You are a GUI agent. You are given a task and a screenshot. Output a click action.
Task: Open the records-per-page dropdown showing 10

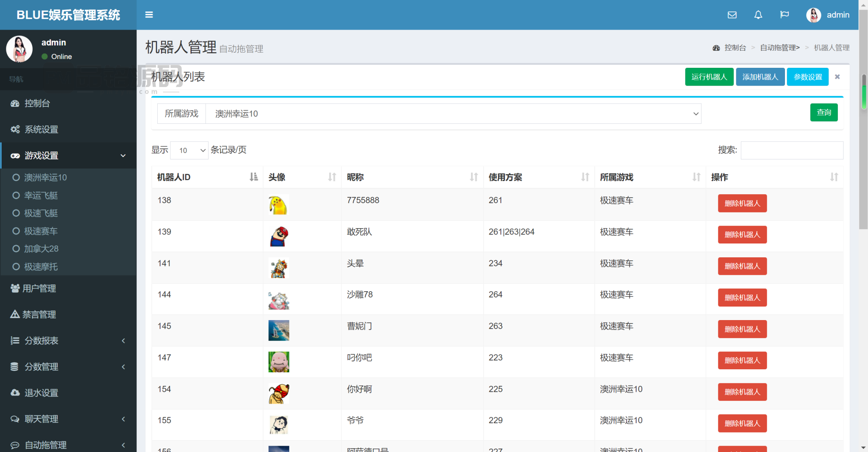click(x=189, y=150)
